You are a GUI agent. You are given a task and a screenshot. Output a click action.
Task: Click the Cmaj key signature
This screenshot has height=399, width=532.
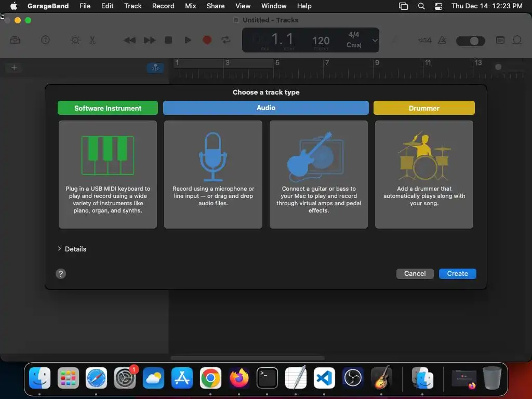354,45
